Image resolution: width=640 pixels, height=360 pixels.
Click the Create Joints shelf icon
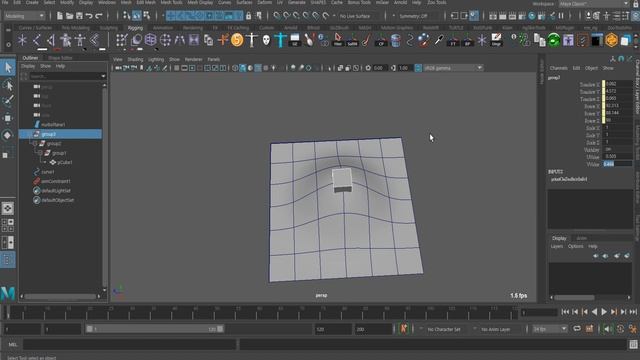click(x=37, y=40)
